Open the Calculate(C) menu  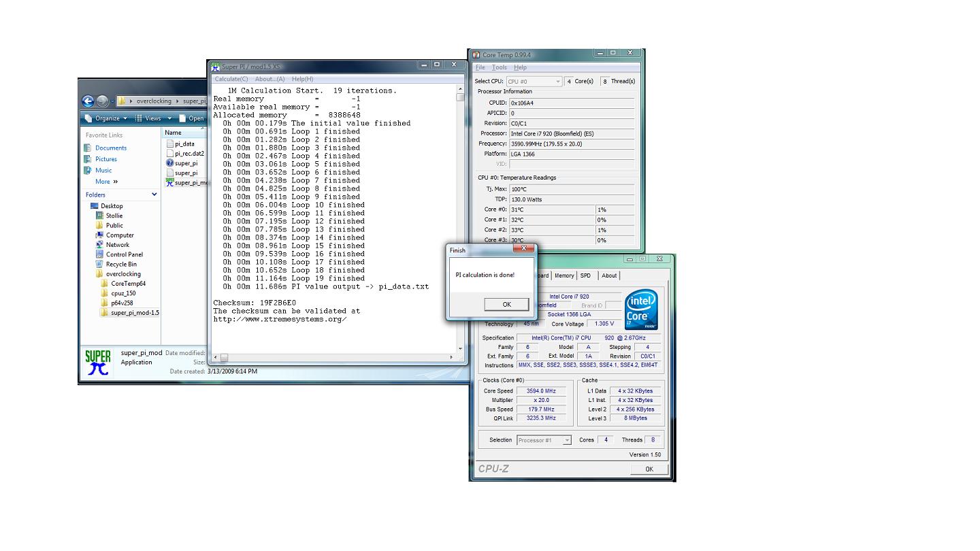coord(231,79)
